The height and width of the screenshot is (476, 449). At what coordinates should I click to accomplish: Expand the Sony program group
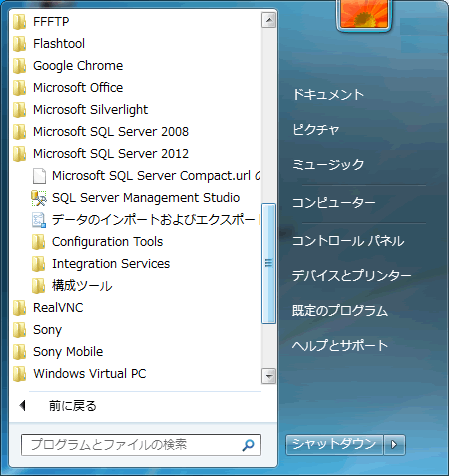(47, 330)
